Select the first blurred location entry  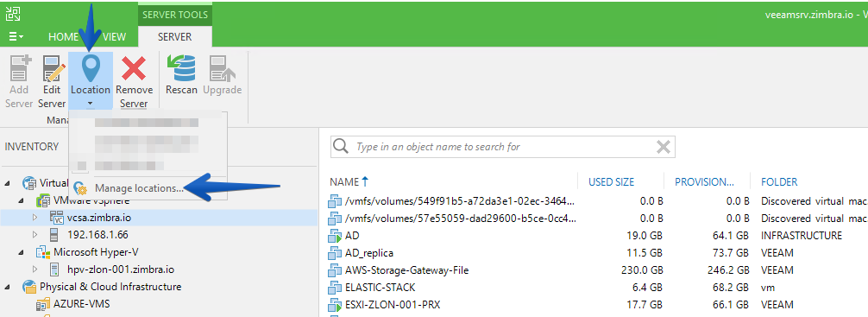[x=148, y=123]
